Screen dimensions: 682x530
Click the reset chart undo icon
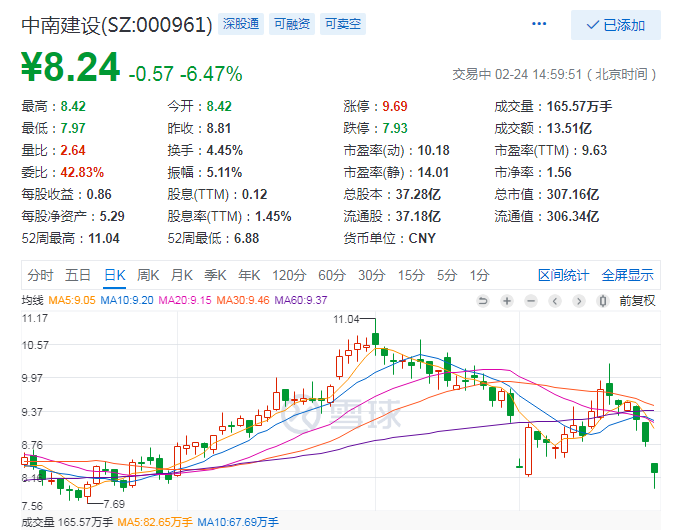(x=483, y=301)
